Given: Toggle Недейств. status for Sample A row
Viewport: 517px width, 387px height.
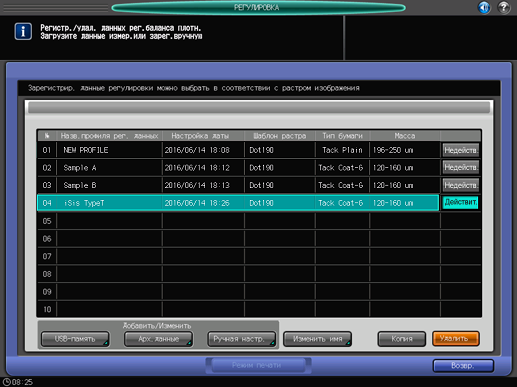Looking at the screenshot, I should click(x=461, y=168).
